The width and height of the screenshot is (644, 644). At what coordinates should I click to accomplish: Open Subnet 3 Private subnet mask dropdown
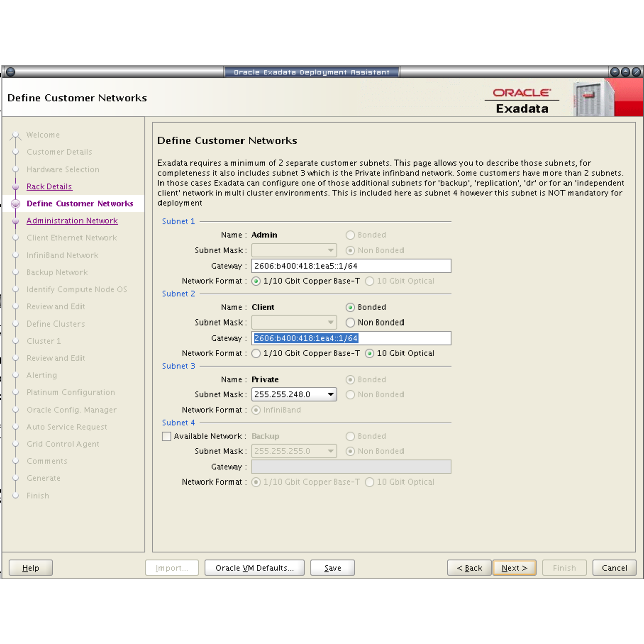pos(330,395)
